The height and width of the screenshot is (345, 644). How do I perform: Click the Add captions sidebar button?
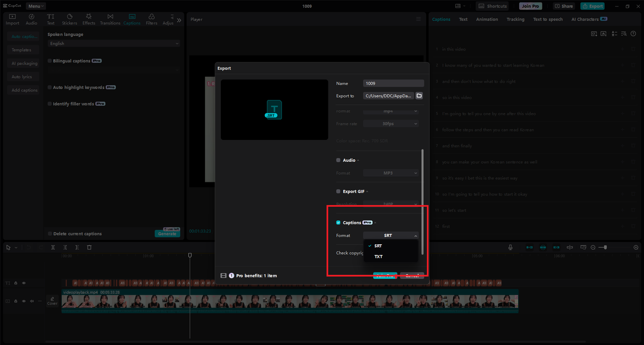tap(22, 90)
